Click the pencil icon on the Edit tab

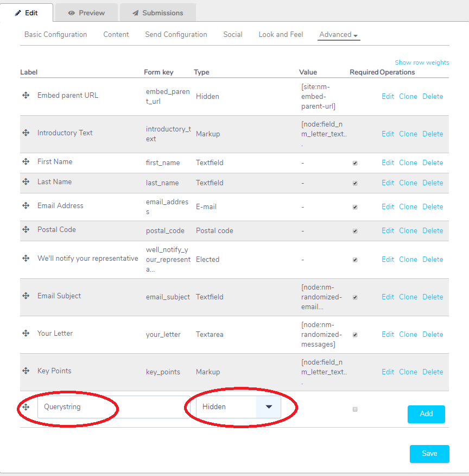[x=18, y=13]
